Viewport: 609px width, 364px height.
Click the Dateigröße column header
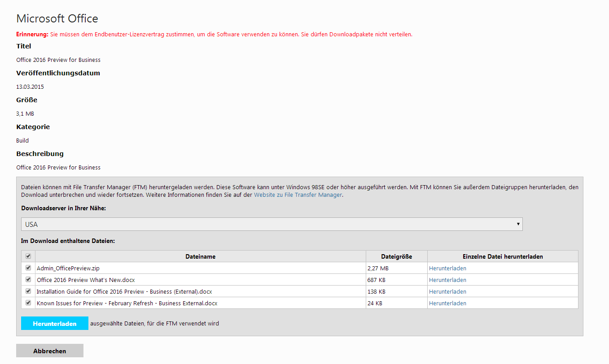[x=397, y=257]
